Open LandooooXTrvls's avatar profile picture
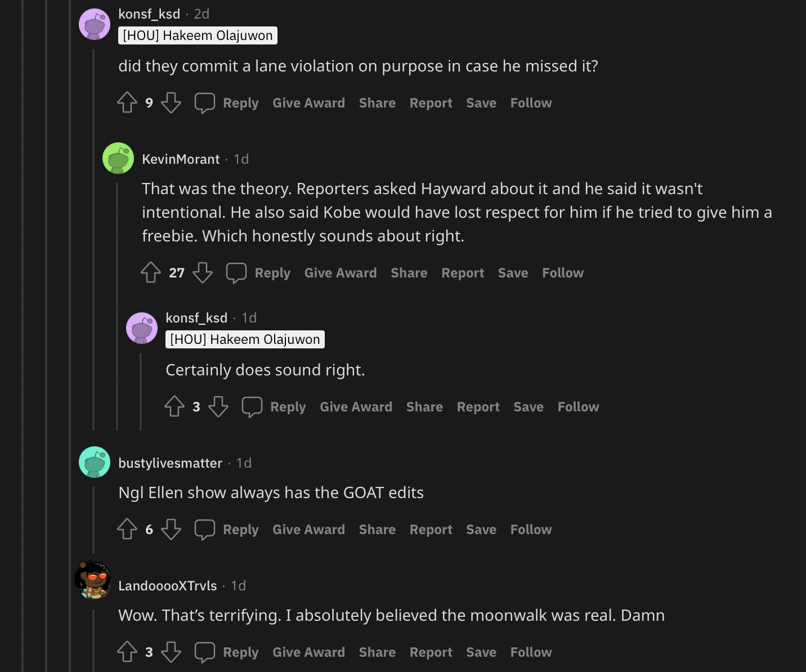The image size is (806, 672). coord(93,580)
